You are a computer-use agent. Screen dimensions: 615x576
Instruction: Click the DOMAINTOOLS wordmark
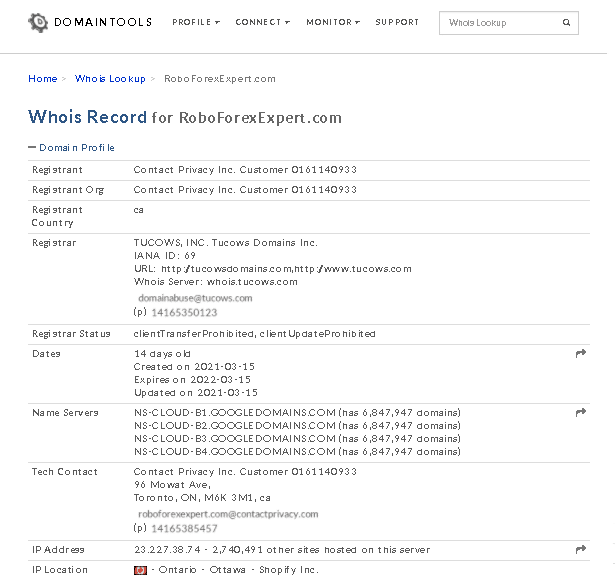(x=103, y=22)
